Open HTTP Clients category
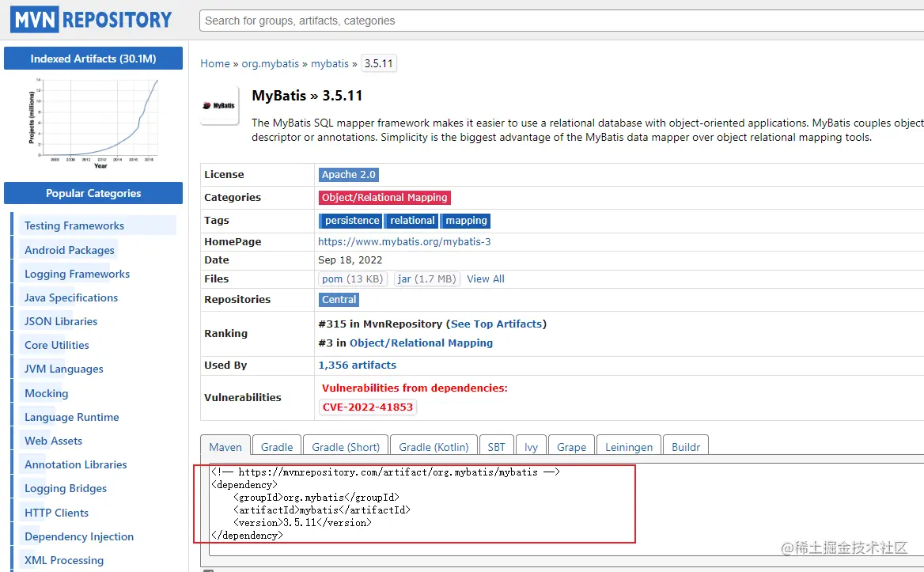 click(56, 513)
